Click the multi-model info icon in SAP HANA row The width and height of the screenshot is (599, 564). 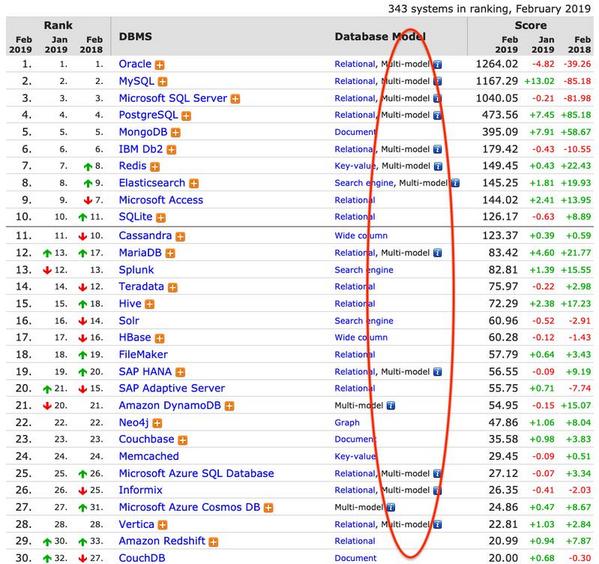coord(438,371)
